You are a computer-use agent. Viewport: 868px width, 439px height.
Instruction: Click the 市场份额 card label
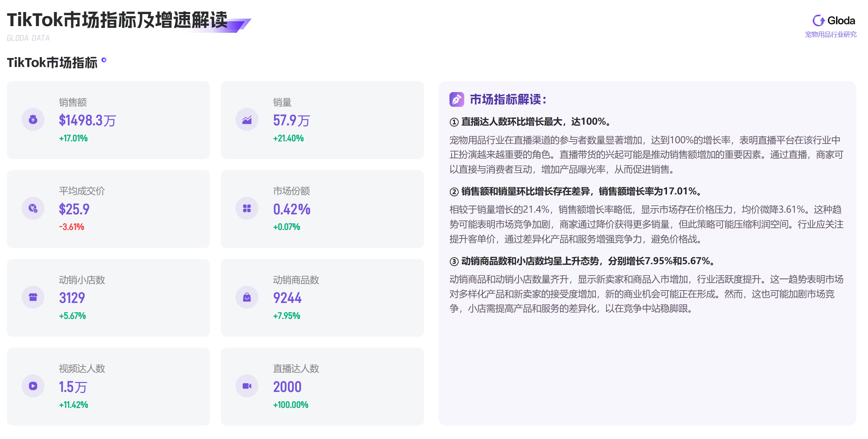click(x=291, y=191)
